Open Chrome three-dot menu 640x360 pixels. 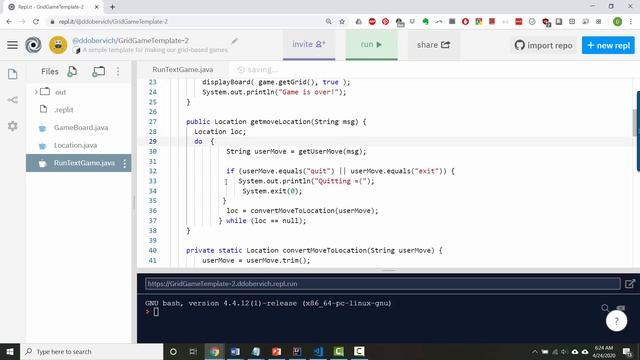631,22
